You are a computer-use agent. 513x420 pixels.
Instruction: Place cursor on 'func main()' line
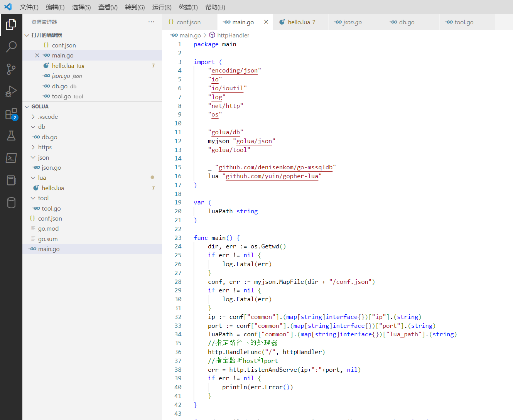217,238
